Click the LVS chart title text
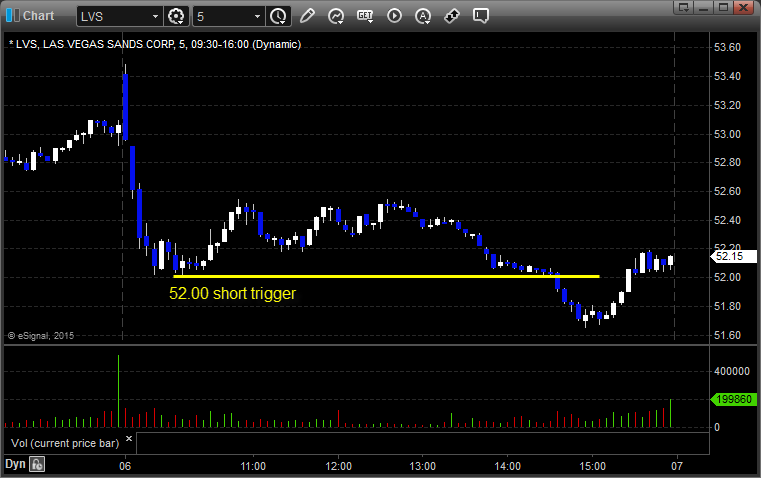This screenshot has height=478, width=761. point(155,44)
